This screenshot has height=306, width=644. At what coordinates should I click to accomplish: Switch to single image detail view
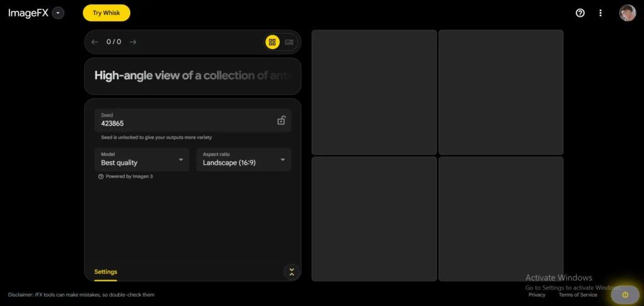pyautogui.click(x=289, y=42)
